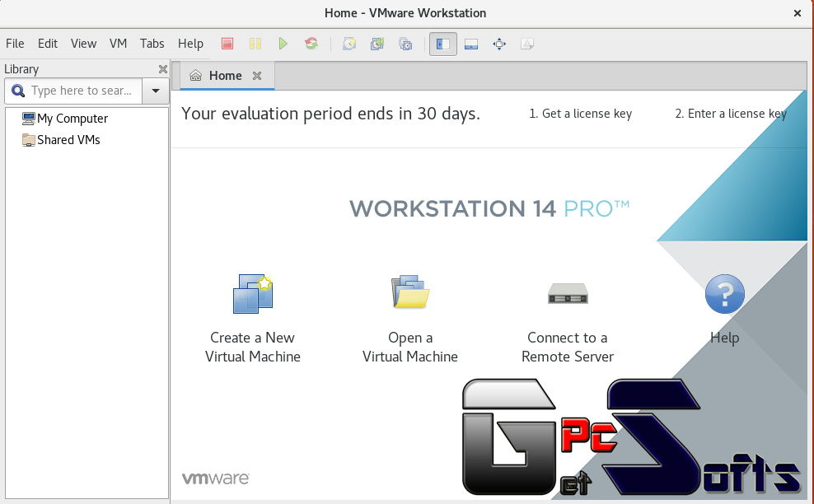Open the File menu
The width and height of the screenshot is (814, 504).
coord(15,44)
